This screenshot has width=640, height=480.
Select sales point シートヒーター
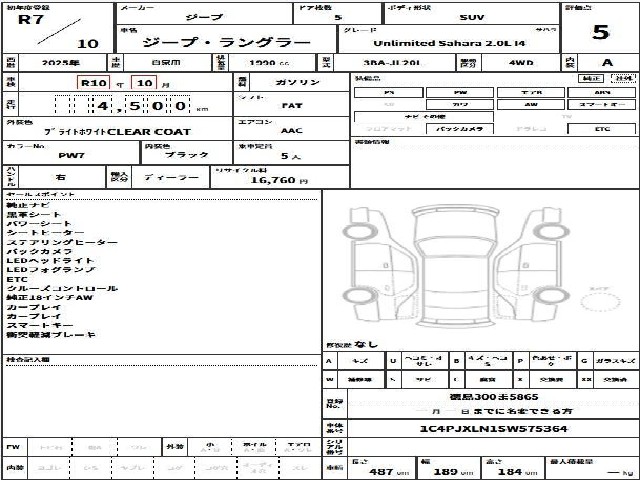(x=45, y=233)
